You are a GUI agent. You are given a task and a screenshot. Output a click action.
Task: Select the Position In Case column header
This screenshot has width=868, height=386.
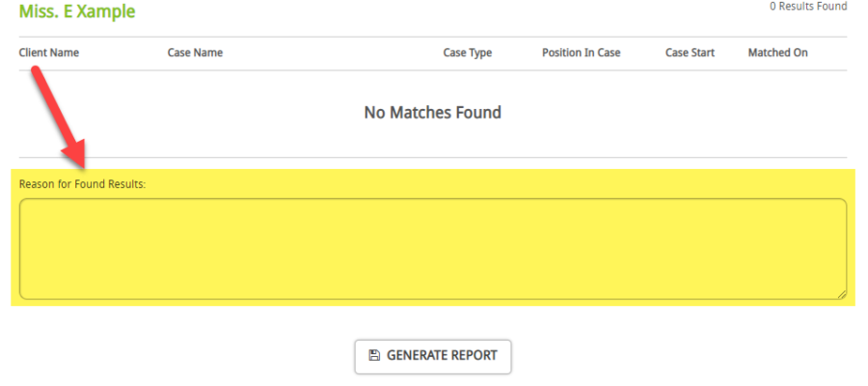581,53
